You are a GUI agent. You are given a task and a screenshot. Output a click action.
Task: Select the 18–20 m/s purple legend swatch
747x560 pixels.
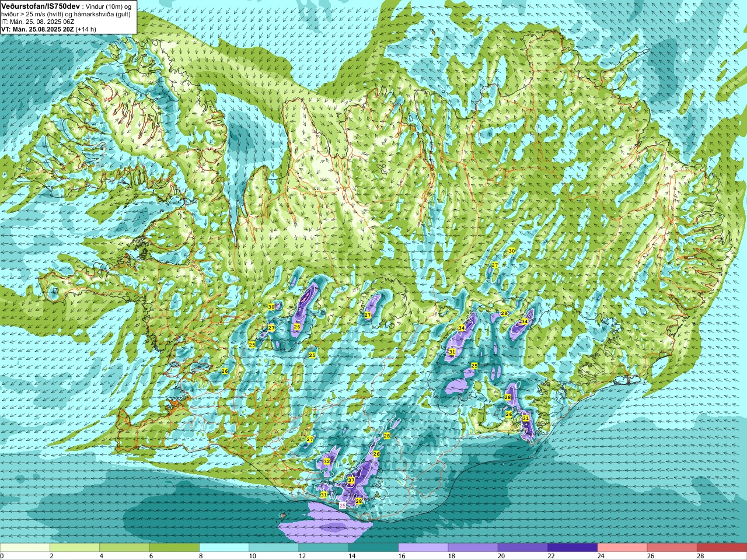[x=473, y=548]
